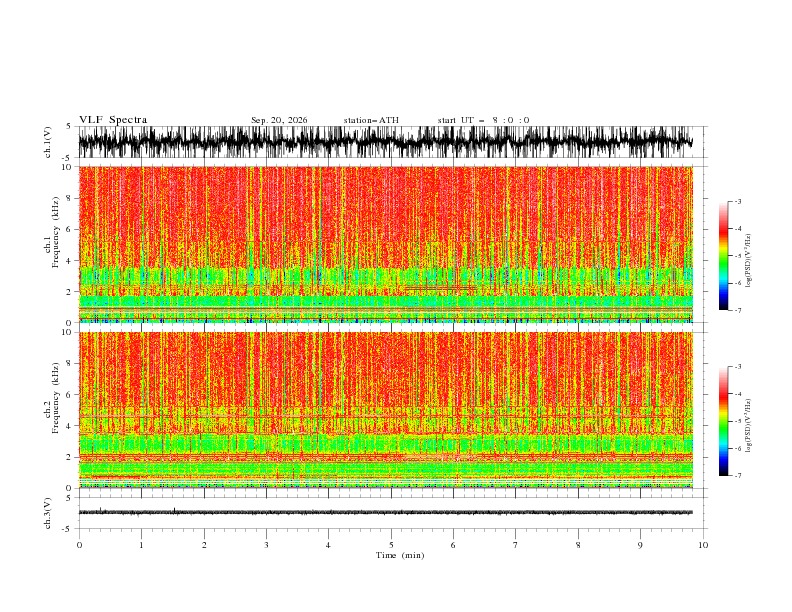Click the 5 minute time tick label

click(391, 545)
